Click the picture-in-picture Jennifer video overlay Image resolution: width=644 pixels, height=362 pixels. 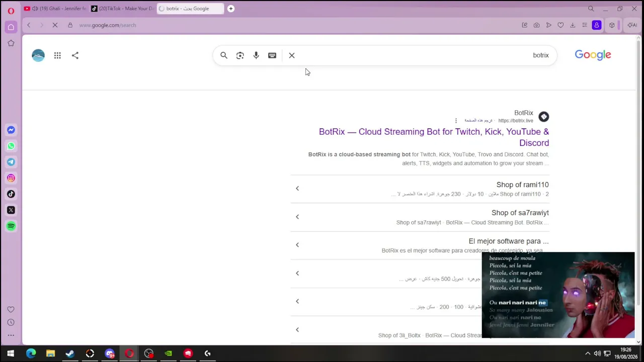click(558, 295)
